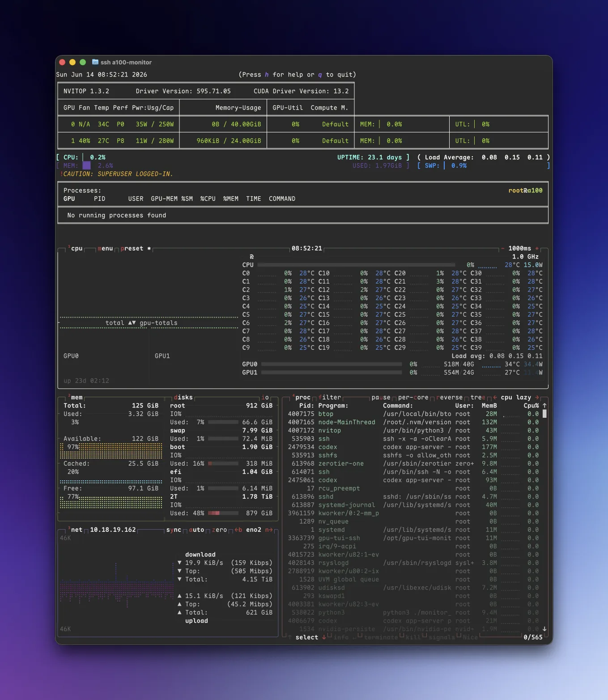Open the preset selector

pos(132,248)
